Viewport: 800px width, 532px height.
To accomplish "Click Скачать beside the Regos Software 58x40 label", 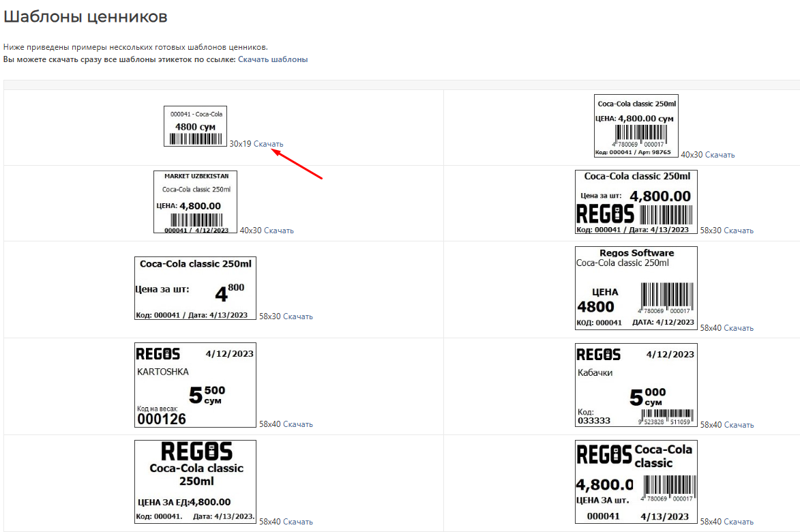I will pyautogui.click(x=739, y=328).
